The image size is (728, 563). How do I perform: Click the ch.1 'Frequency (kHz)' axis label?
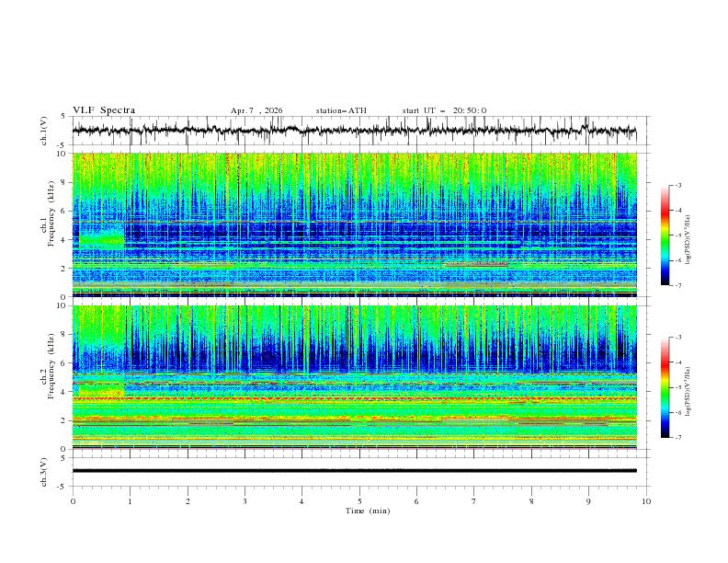pyautogui.click(x=51, y=213)
